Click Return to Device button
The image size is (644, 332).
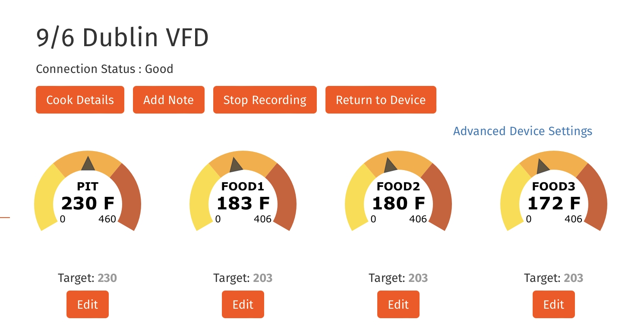(381, 100)
